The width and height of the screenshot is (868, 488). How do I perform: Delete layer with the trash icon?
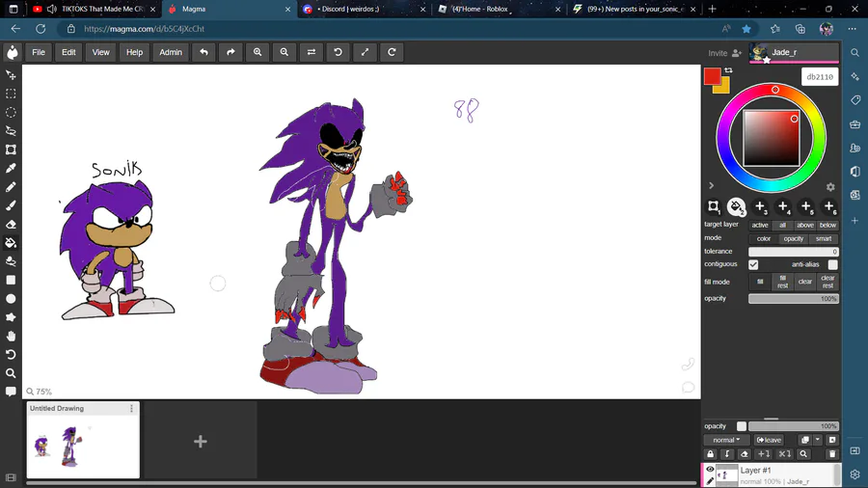click(832, 454)
